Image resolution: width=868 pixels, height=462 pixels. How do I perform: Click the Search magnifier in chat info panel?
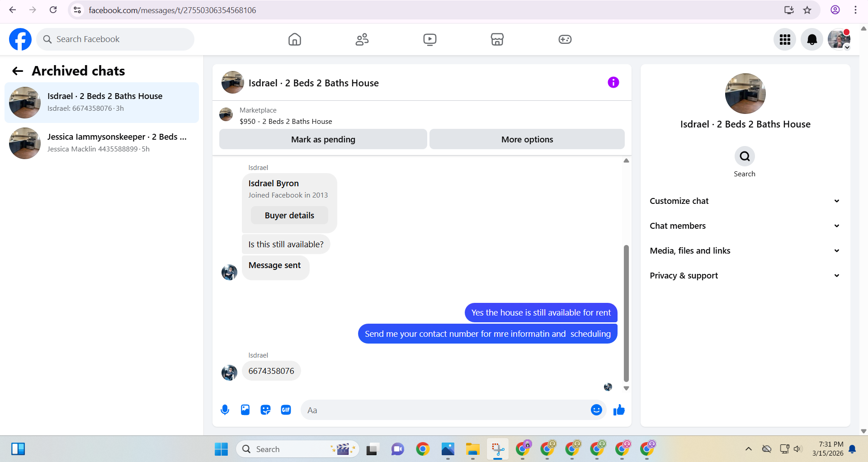tap(745, 156)
